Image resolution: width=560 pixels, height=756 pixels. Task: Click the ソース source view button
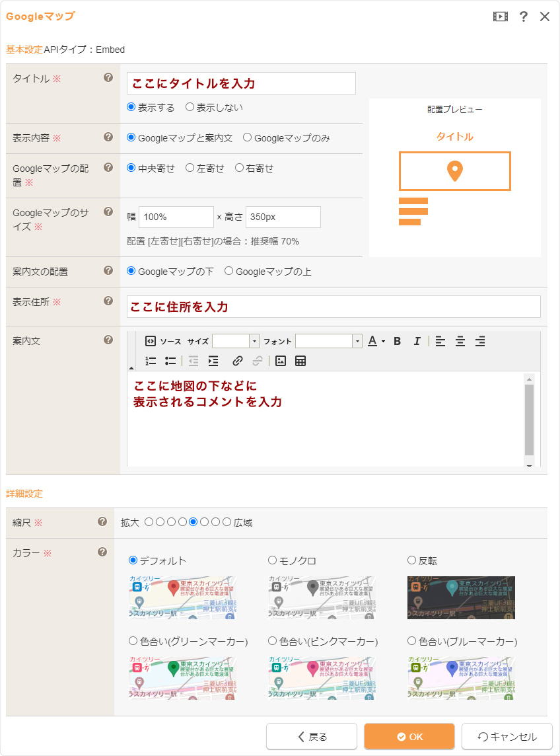click(x=162, y=341)
